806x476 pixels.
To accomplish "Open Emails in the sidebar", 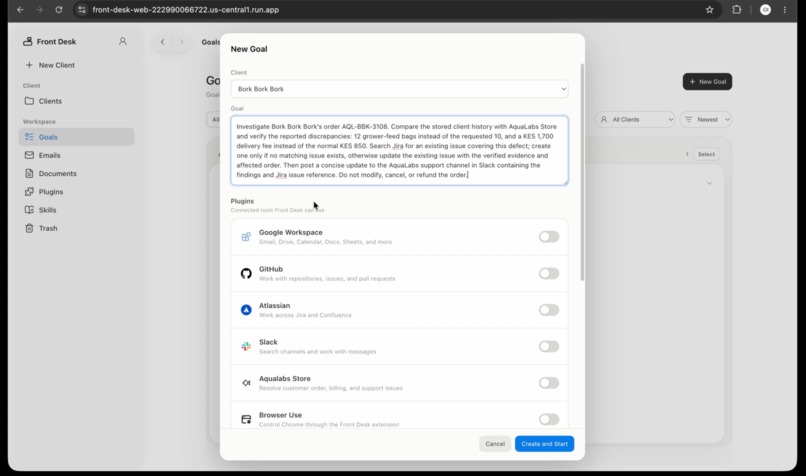I will coord(77,155).
